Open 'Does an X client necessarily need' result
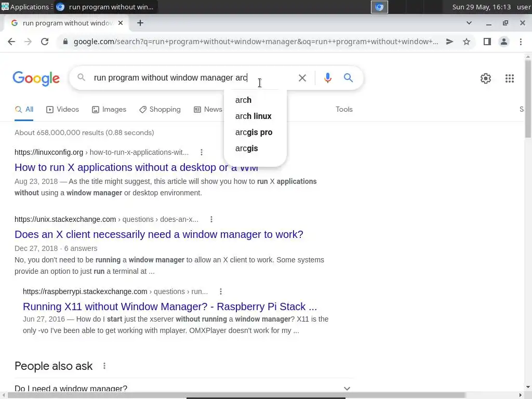The image size is (532, 399). tap(159, 234)
